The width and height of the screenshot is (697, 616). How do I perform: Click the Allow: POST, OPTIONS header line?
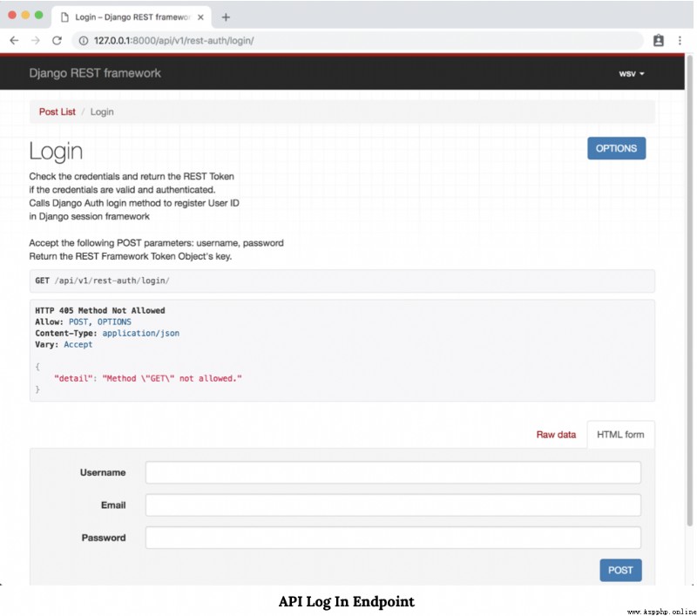[x=83, y=322]
